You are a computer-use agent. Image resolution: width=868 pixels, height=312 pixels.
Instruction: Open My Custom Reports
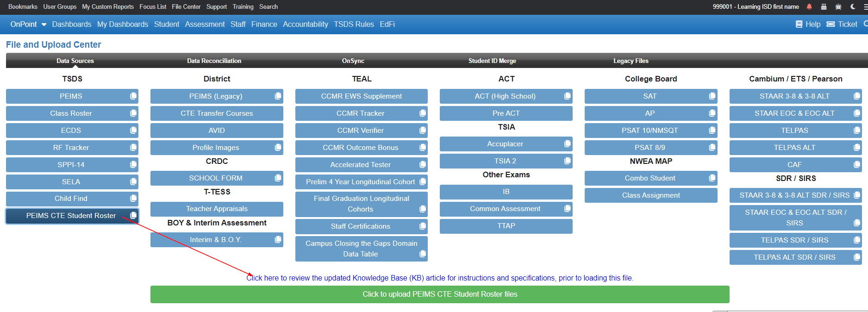[x=108, y=6]
